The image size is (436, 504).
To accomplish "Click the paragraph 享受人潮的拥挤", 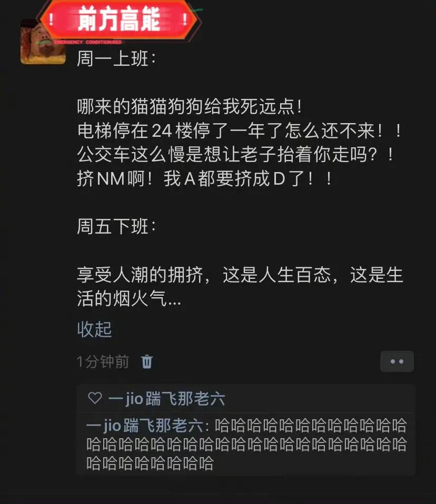I will 240,287.
